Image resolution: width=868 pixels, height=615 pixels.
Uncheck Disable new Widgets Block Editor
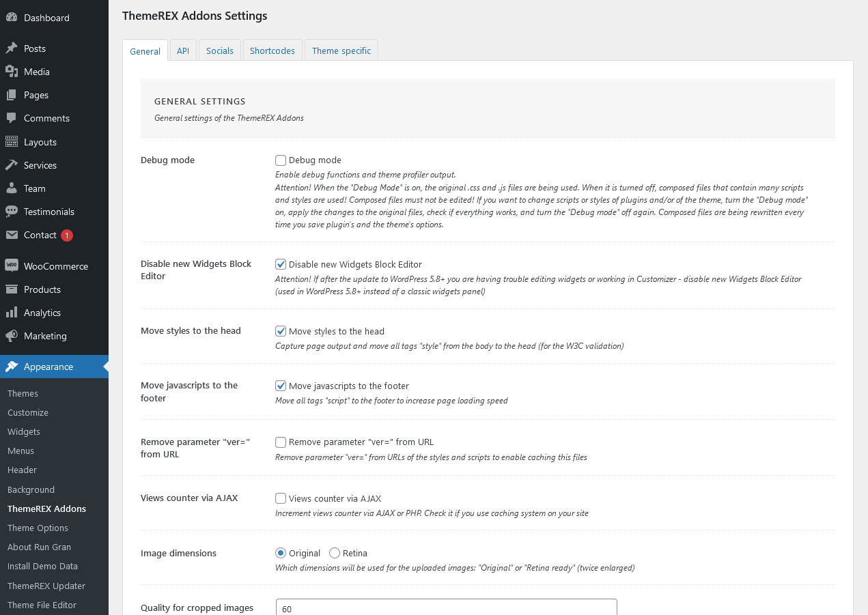(x=281, y=264)
